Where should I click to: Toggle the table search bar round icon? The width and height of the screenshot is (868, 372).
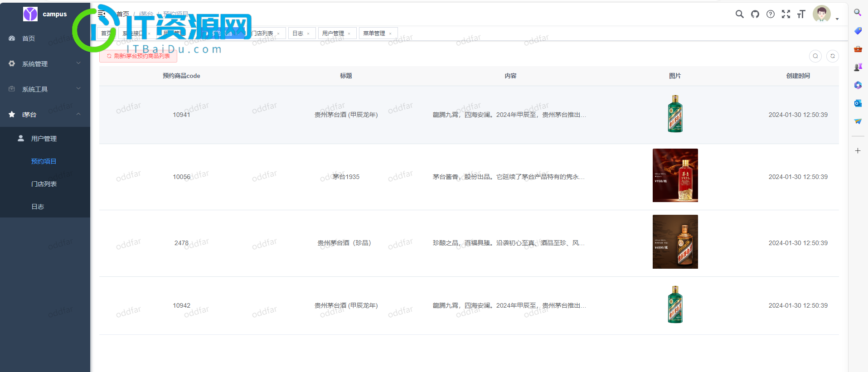(x=815, y=56)
